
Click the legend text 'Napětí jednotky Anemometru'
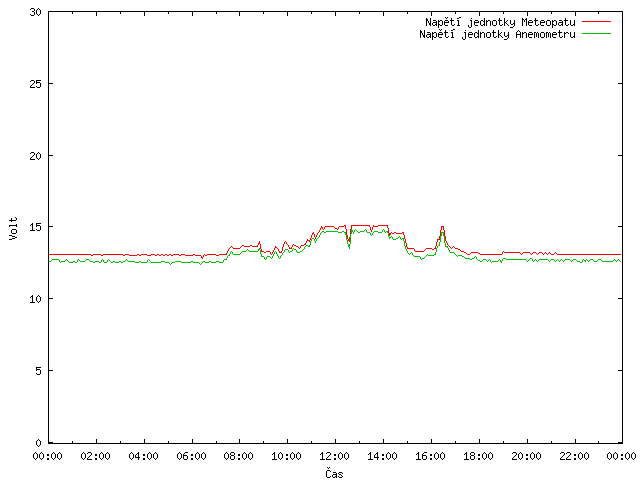(497, 34)
